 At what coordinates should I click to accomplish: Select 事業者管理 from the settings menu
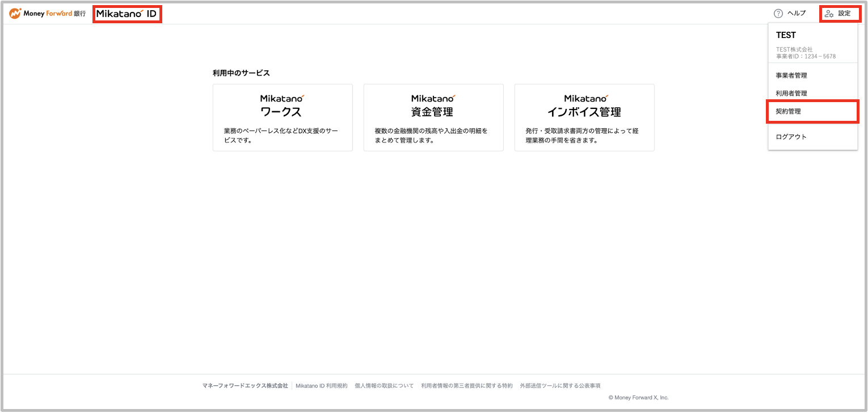coord(791,75)
